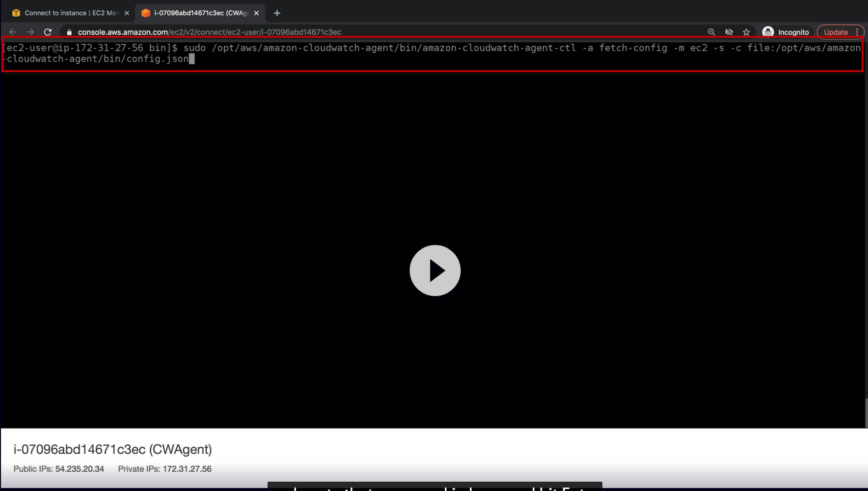The width and height of the screenshot is (868, 491).
Task: Close the Connect to instance tab
Action: [127, 13]
